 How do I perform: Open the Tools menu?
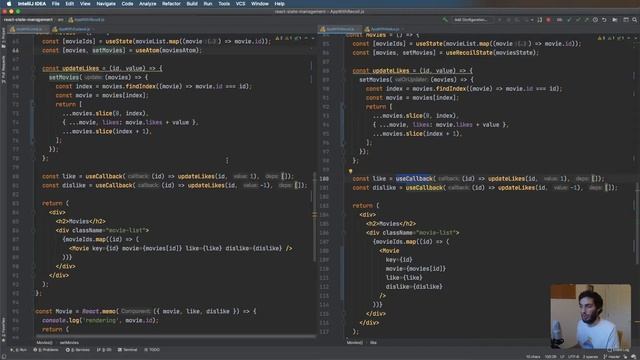pyautogui.click(x=224, y=4)
